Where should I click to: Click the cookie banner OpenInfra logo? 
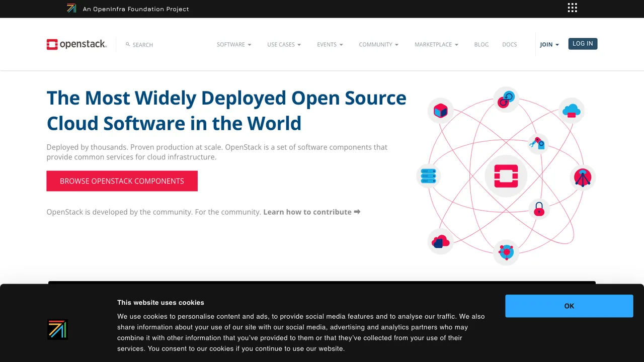tap(57, 329)
